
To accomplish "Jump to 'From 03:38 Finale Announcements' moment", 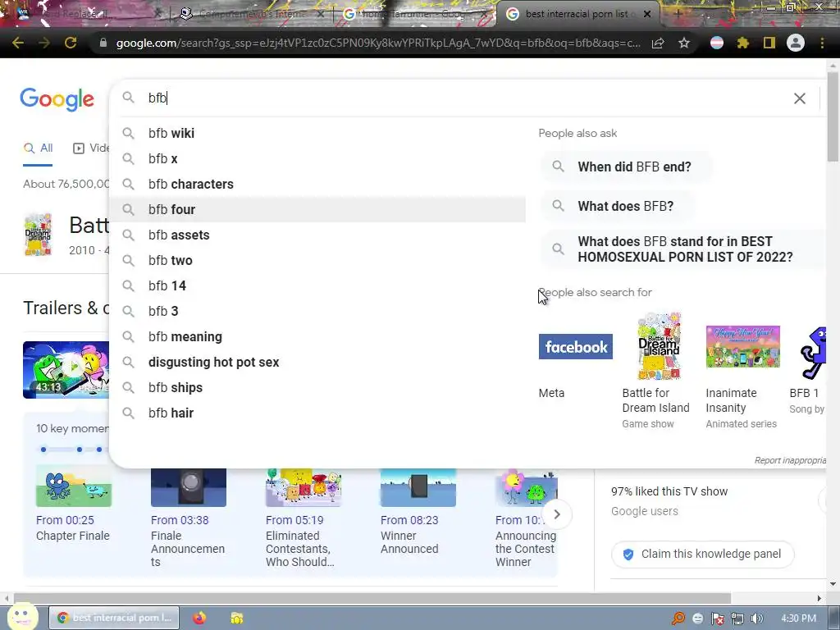I will [188, 517].
